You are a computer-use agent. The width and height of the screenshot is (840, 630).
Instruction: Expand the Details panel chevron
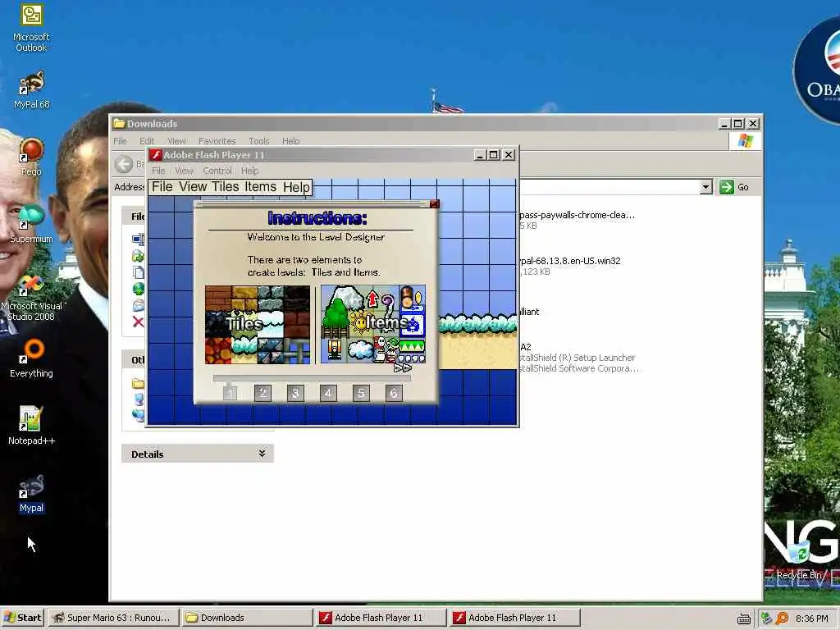pos(262,454)
